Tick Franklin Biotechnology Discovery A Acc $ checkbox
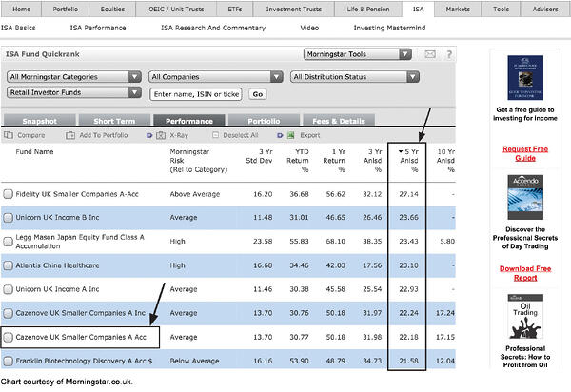571x392 pixels. point(8,361)
